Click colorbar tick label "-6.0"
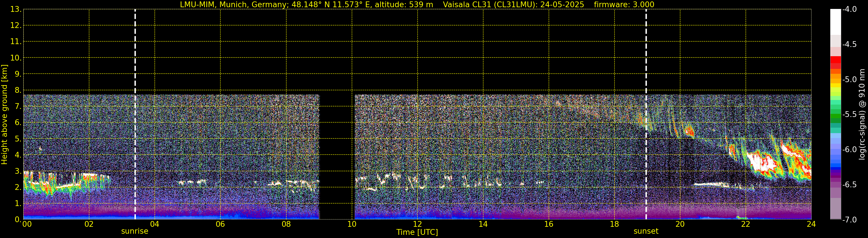 coord(850,149)
